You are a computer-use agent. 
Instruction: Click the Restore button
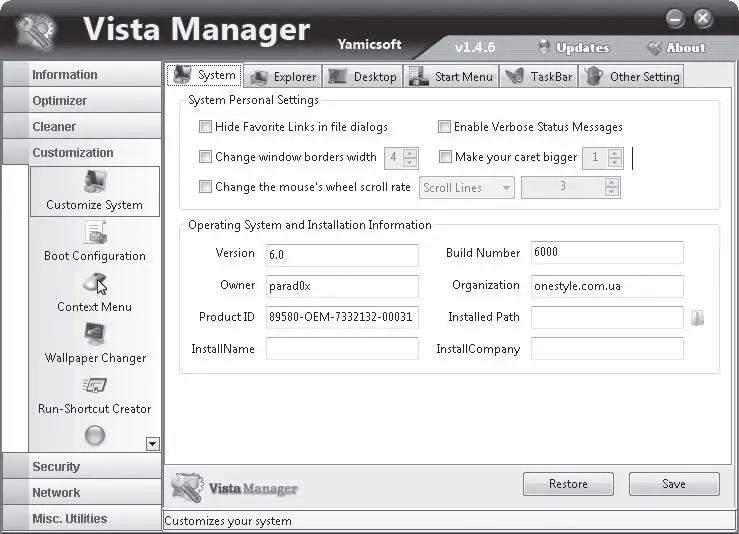pyautogui.click(x=568, y=484)
